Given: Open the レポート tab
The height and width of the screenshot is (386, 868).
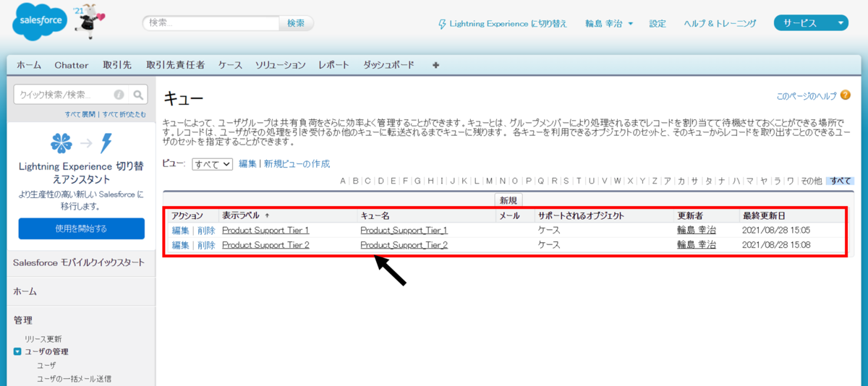Looking at the screenshot, I should [x=333, y=65].
